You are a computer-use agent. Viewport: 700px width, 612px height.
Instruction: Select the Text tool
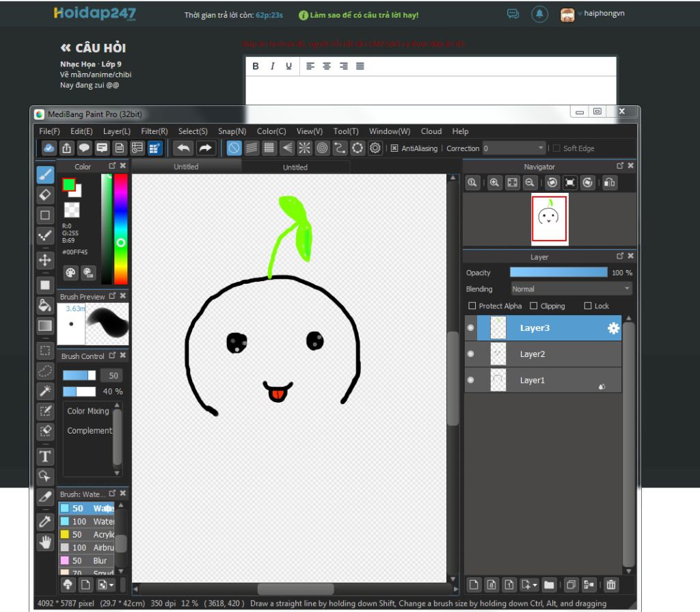pyautogui.click(x=45, y=456)
